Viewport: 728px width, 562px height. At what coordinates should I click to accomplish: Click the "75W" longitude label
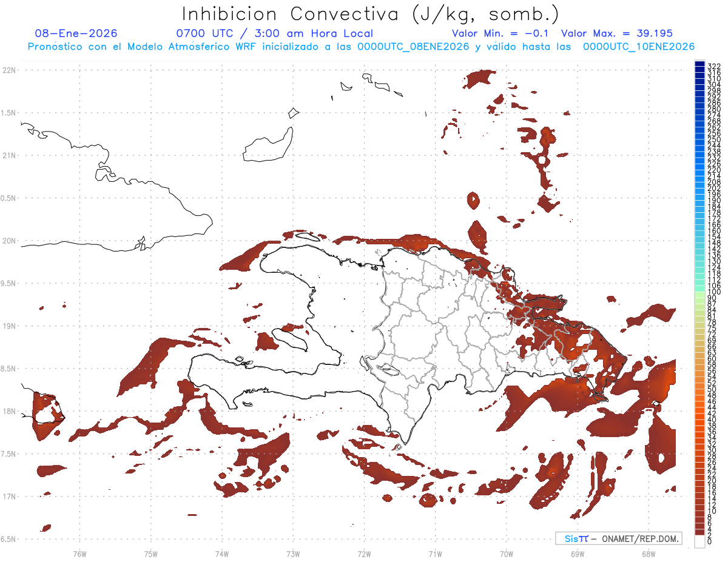[151, 554]
